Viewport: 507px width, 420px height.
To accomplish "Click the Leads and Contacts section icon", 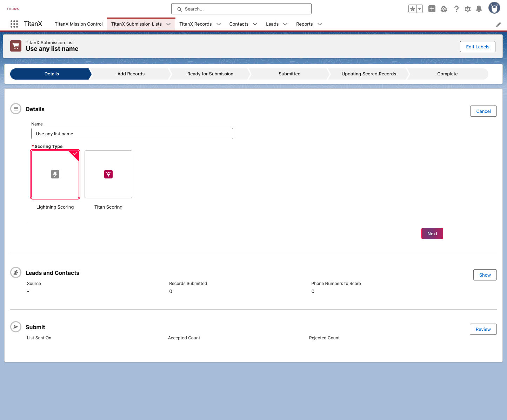I will click(x=16, y=272).
